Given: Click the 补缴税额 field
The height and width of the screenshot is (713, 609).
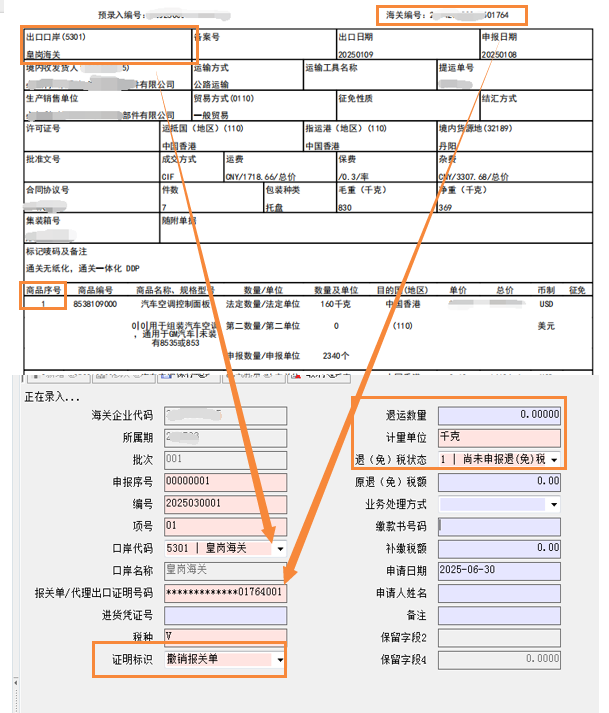Looking at the screenshot, I should 499,548.
